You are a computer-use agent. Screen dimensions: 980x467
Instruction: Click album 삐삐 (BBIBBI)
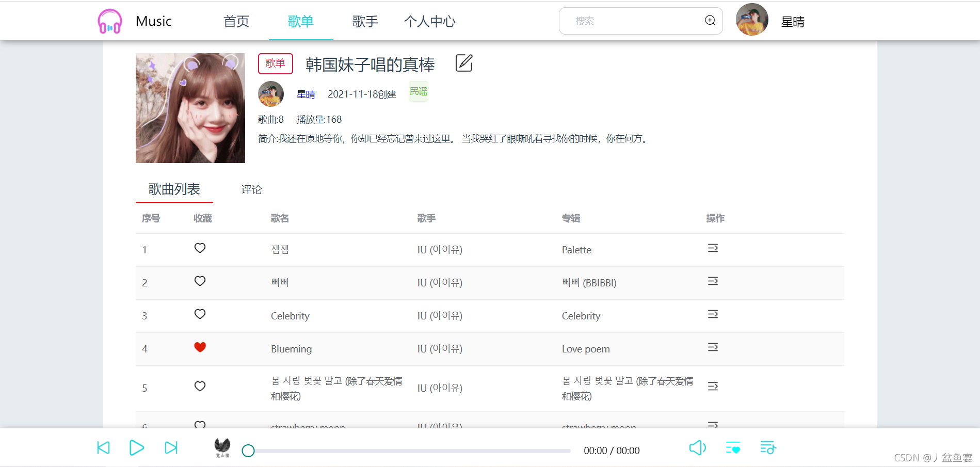tap(589, 283)
